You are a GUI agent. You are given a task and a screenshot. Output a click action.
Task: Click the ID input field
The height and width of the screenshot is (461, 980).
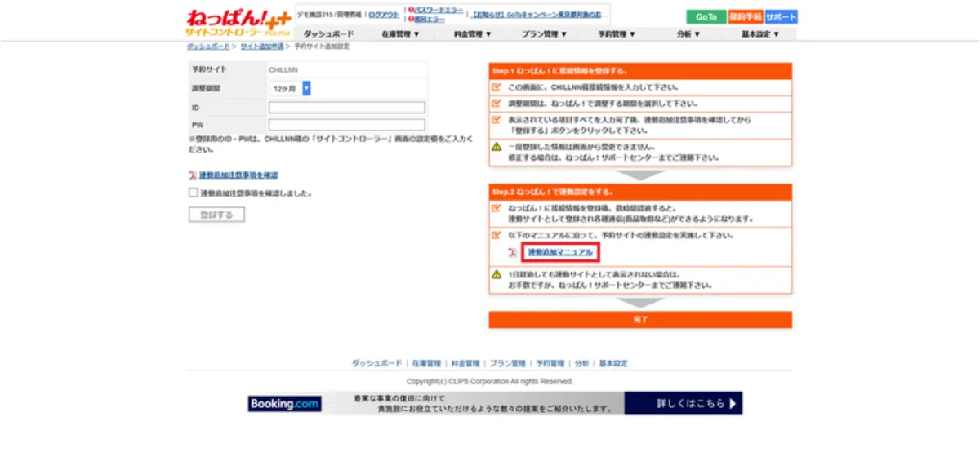[x=347, y=108]
